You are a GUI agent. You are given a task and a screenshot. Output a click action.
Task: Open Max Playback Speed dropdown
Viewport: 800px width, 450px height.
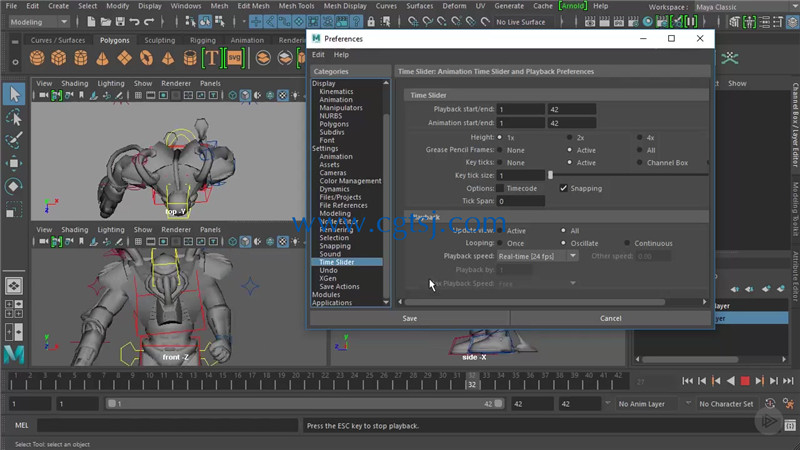[x=537, y=283]
